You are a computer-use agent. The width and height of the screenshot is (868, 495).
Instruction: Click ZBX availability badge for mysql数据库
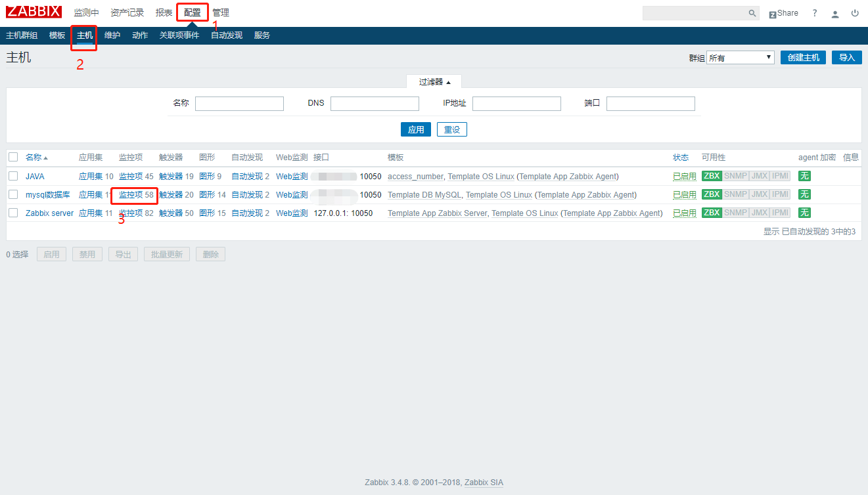(x=712, y=194)
